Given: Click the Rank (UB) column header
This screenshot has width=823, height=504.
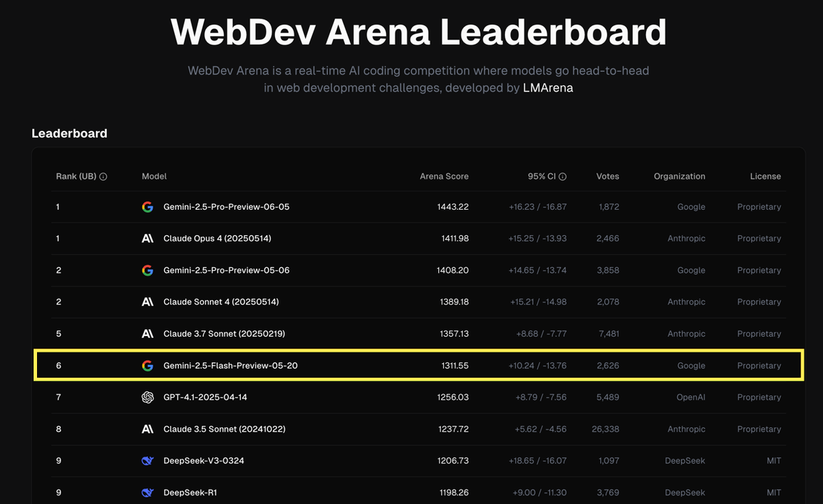Looking at the screenshot, I should (x=76, y=176).
